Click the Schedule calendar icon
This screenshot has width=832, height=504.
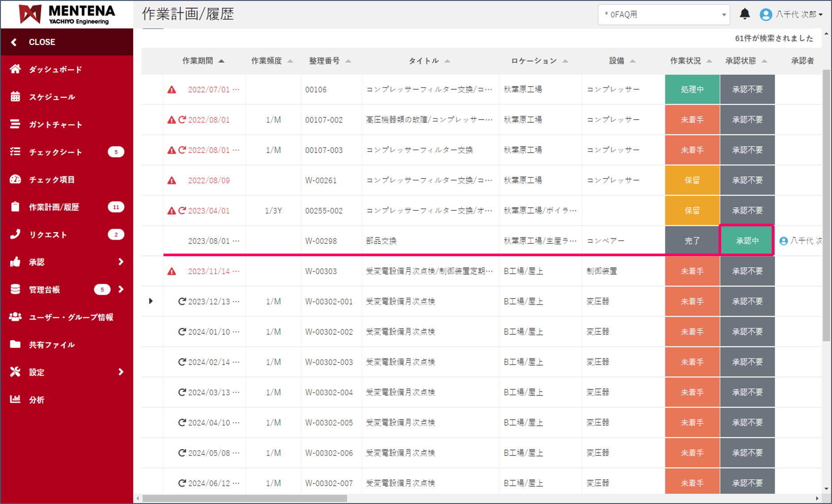pyautogui.click(x=15, y=97)
